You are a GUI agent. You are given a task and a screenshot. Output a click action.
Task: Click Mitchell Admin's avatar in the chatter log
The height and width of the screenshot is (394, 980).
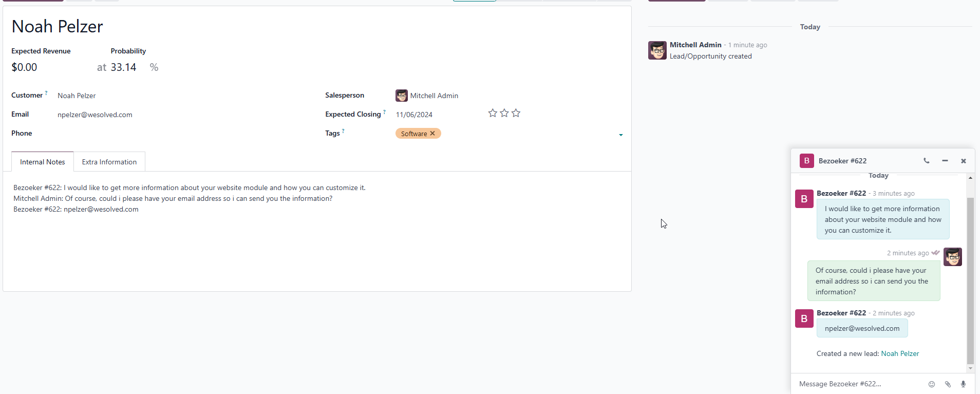657,50
